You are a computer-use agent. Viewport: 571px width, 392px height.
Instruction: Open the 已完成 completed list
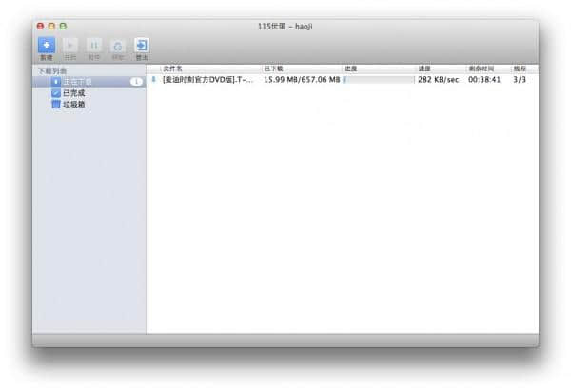(74, 93)
